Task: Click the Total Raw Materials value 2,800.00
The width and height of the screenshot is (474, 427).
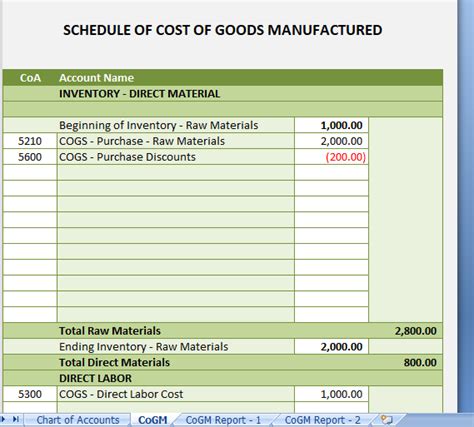Action: click(415, 331)
